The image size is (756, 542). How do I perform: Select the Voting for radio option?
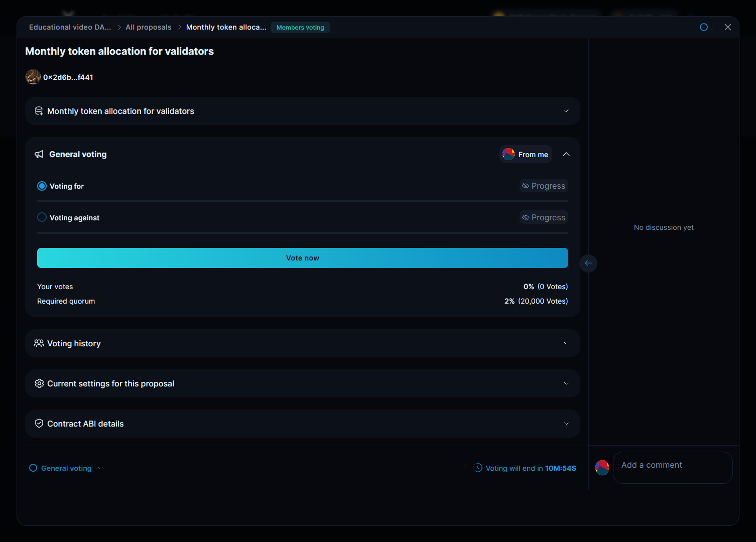pyautogui.click(x=42, y=186)
